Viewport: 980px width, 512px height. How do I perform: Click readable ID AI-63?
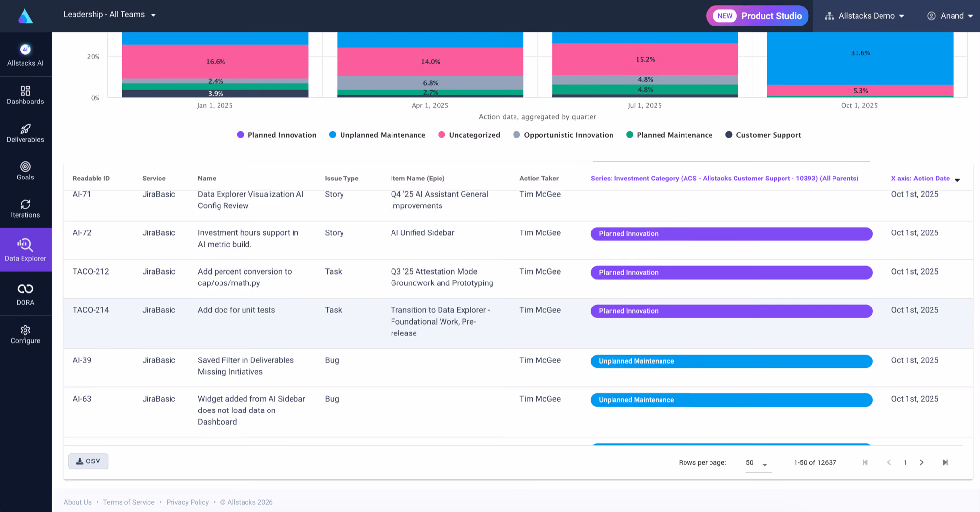(82, 399)
